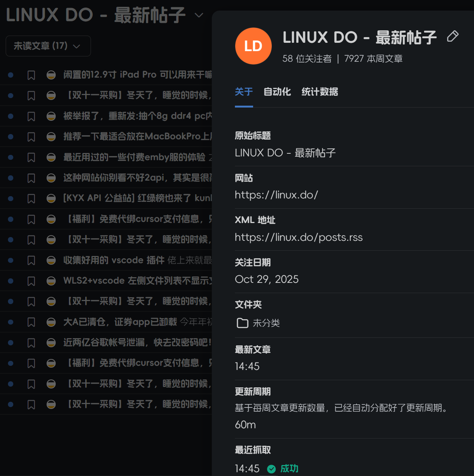
Task: Click the folder icon next to 未分类
Action: (x=242, y=323)
